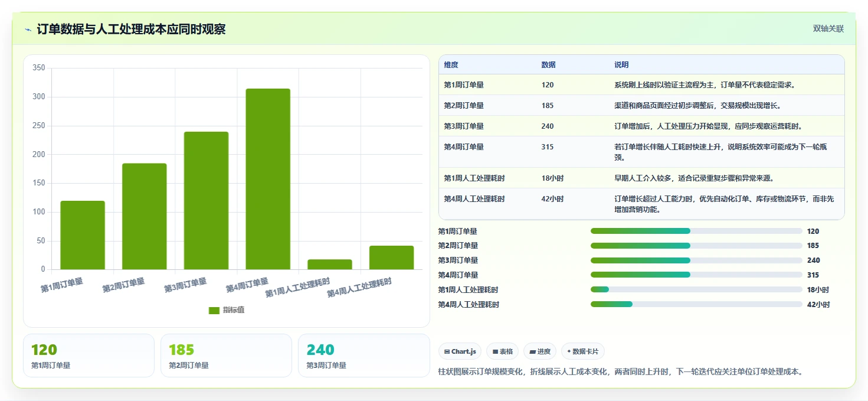Click the 第1周订单量 progress bar
The height and width of the screenshot is (401, 868).
(696, 231)
